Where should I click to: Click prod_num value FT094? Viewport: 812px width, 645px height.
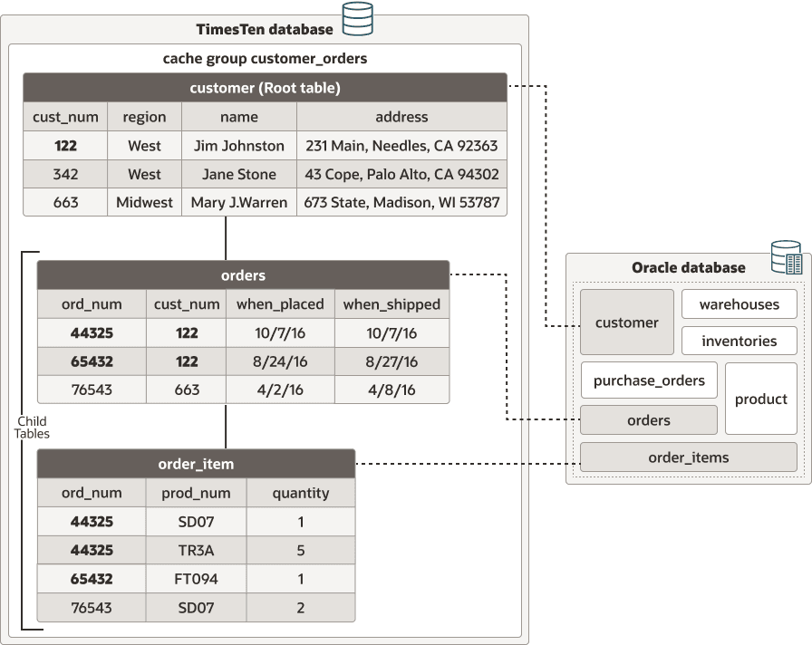tap(196, 579)
